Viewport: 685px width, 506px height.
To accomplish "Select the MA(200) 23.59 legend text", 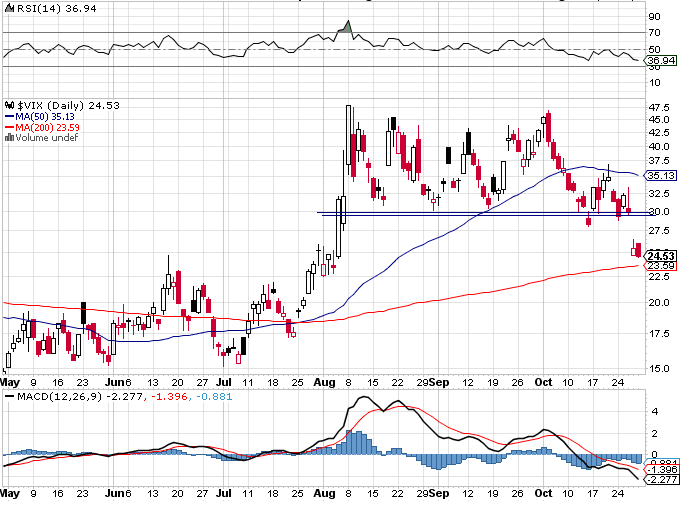I will tap(48, 128).
